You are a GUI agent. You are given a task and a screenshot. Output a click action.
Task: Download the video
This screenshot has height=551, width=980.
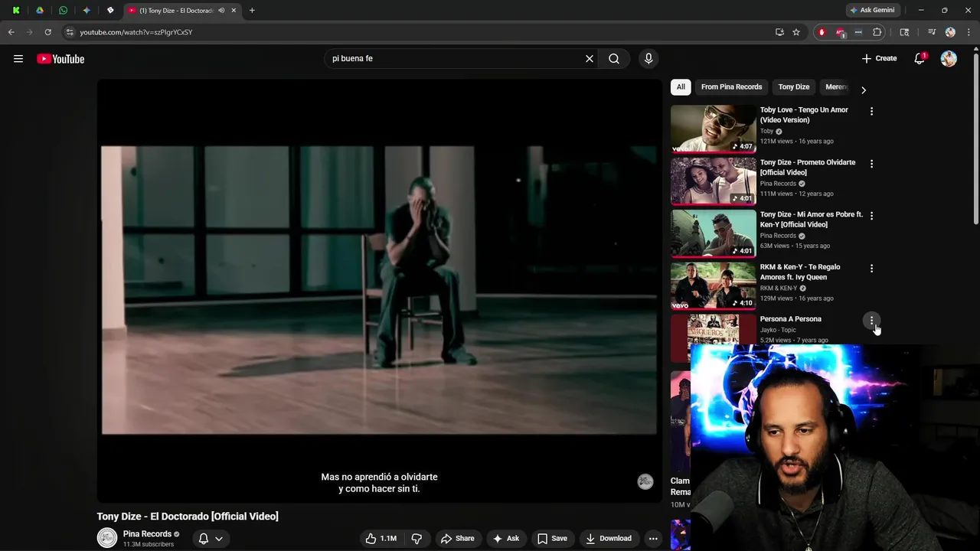tap(609, 538)
